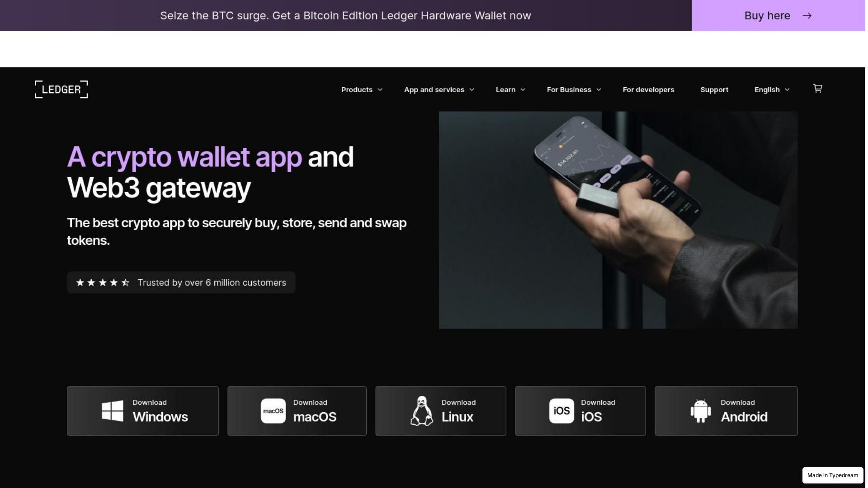This screenshot has width=868, height=488.
Task: Open the English language chevron
Action: coord(787,90)
